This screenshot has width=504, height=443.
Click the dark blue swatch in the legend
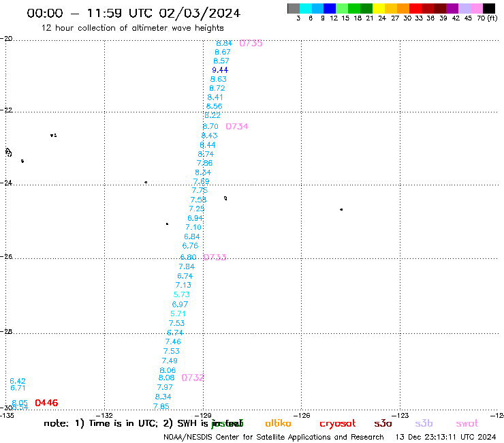pos(330,8)
